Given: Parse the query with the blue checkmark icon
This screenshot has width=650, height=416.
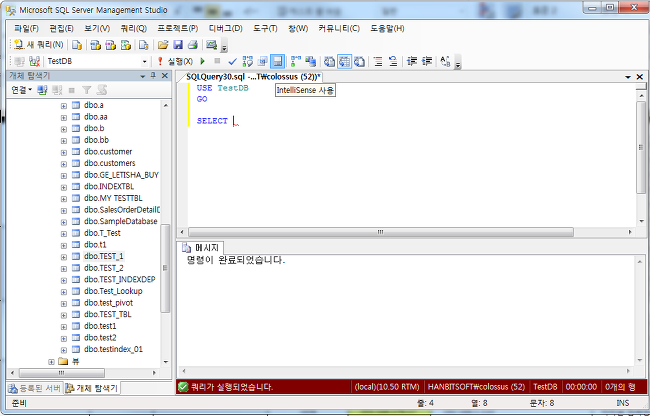Looking at the screenshot, I should [x=233, y=61].
